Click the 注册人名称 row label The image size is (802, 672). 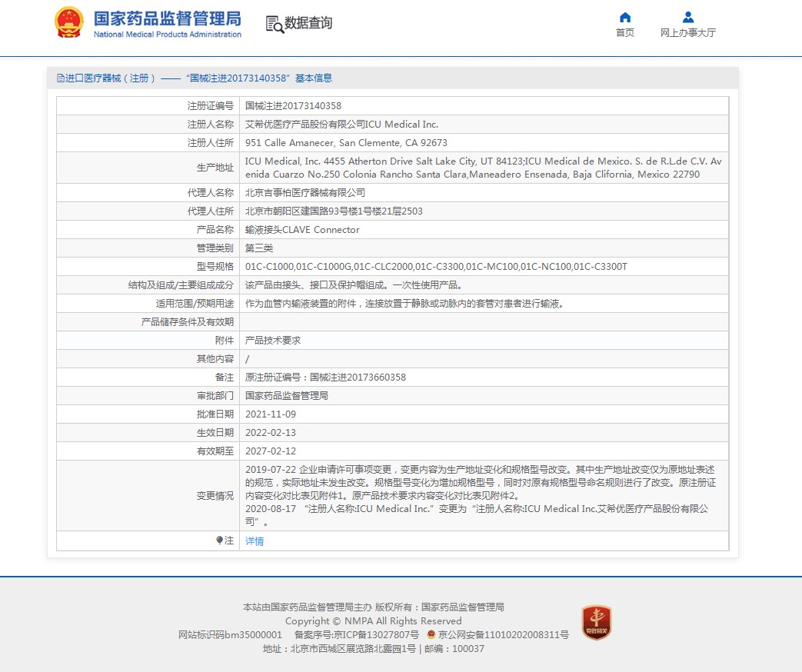tap(210, 125)
